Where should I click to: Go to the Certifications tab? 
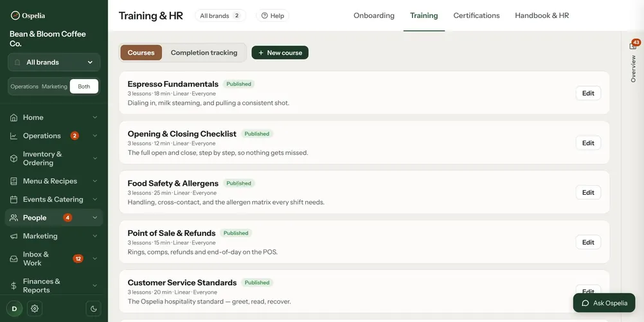pyautogui.click(x=476, y=15)
